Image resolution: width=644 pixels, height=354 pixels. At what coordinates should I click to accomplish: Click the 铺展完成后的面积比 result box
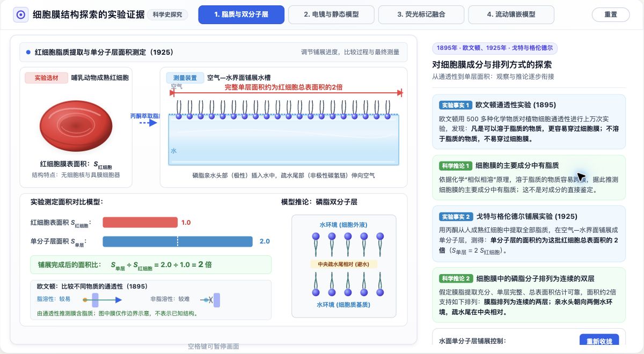(x=151, y=264)
